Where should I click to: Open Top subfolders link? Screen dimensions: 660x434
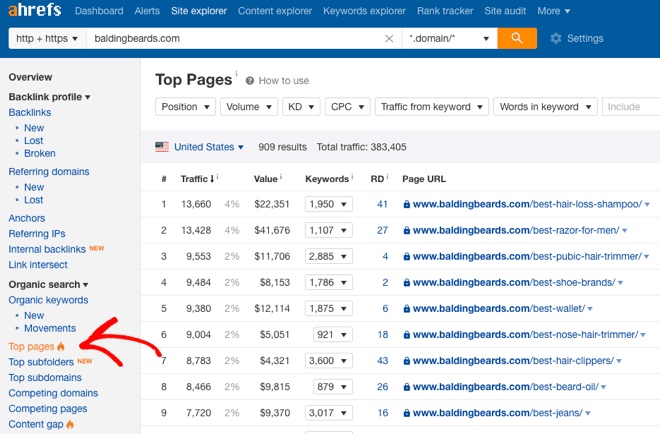click(x=41, y=362)
